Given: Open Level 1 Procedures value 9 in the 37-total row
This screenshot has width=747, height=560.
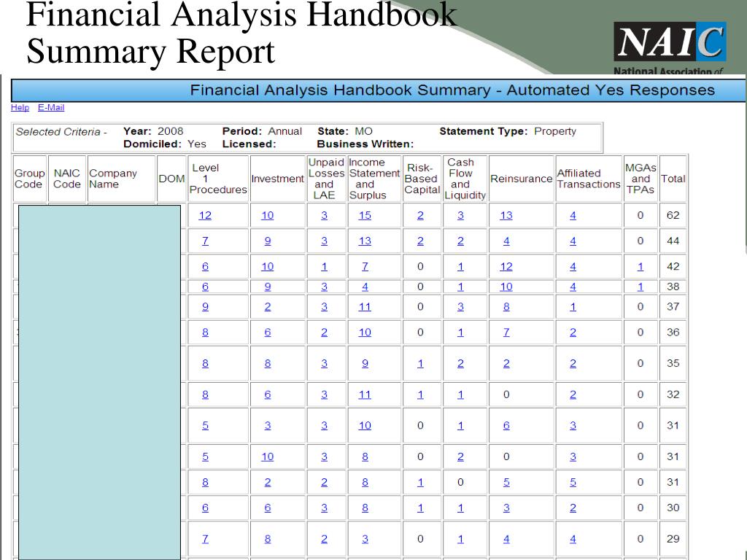Looking at the screenshot, I should click(205, 307).
